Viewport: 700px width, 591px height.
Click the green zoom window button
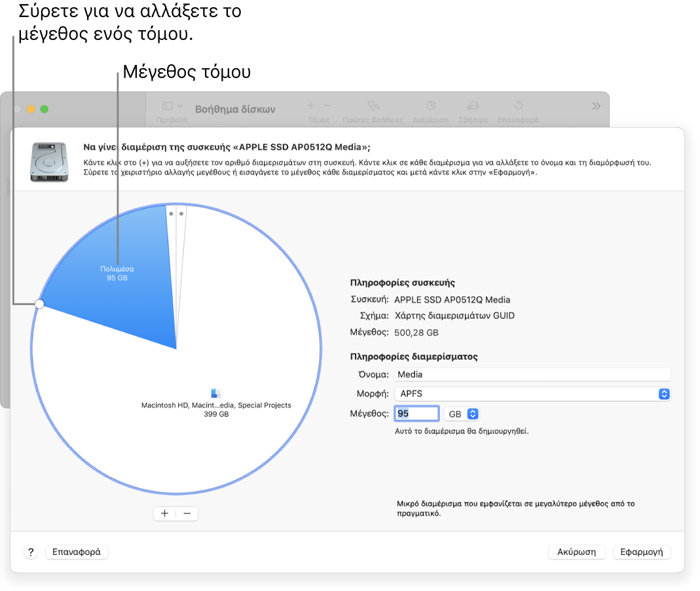[44, 109]
